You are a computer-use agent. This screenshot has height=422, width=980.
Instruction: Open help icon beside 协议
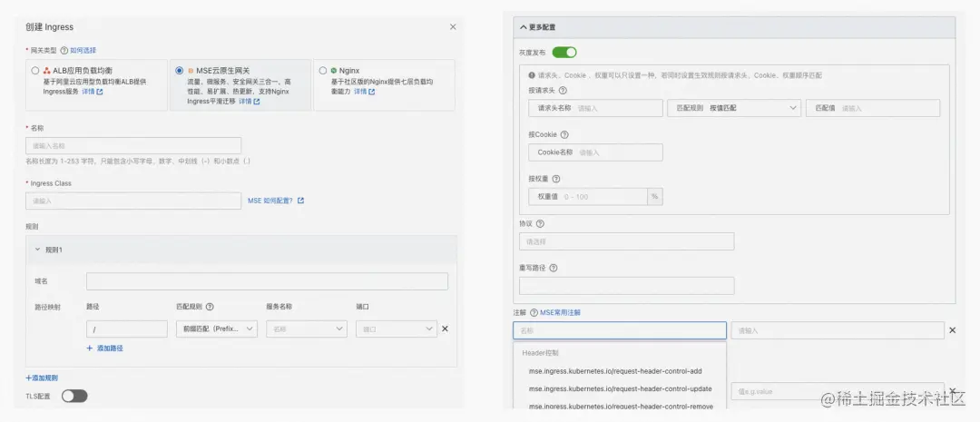tap(541, 223)
